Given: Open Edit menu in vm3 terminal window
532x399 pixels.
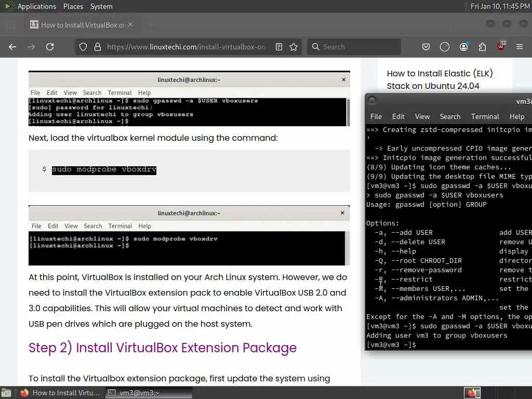Looking at the screenshot, I should point(398,116).
